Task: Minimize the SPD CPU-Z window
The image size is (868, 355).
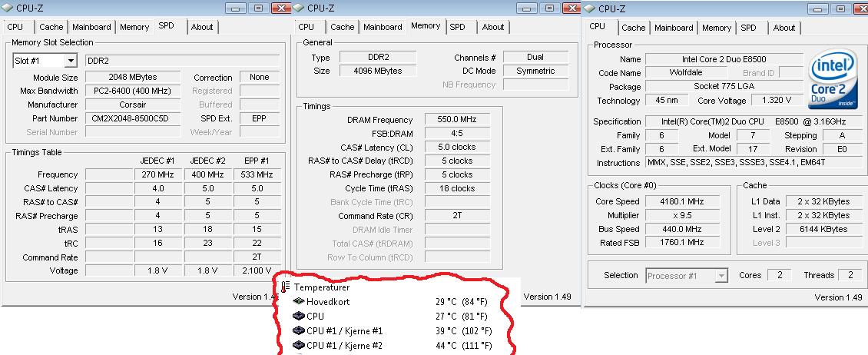Action: [x=237, y=8]
